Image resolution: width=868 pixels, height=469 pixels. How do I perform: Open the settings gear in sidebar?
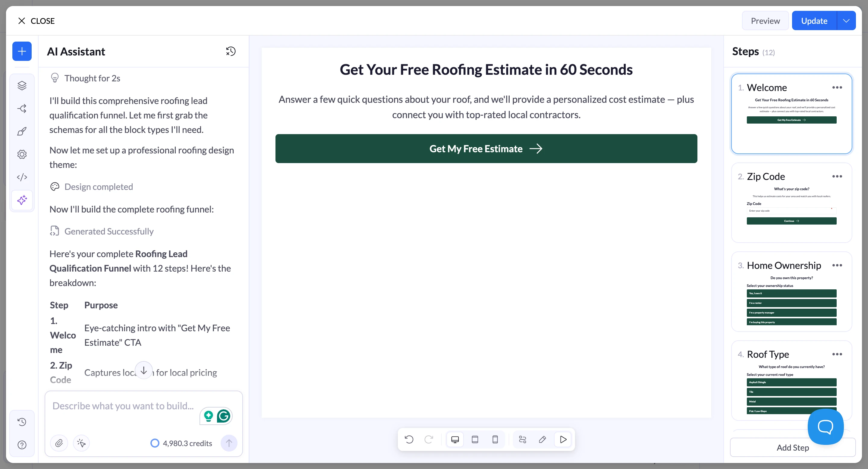(22, 154)
